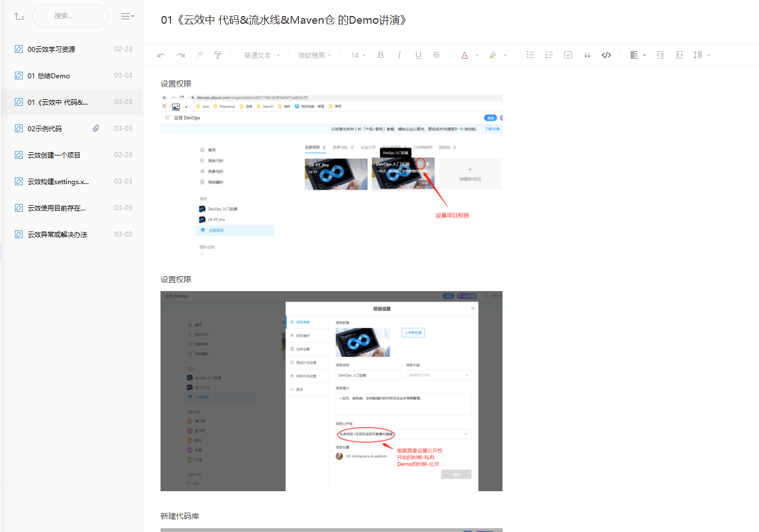Insert a numbered list
759x532 pixels.
point(549,55)
